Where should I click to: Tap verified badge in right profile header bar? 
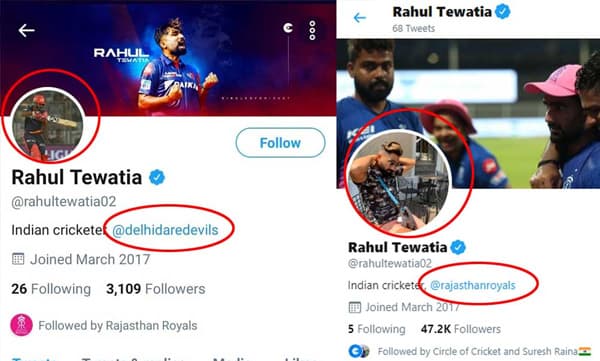(x=502, y=11)
